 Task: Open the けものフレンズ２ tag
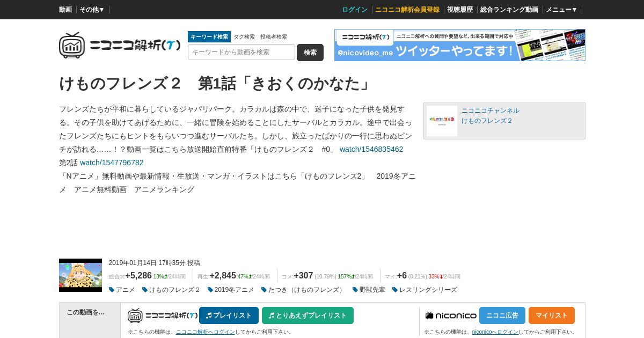point(171,290)
